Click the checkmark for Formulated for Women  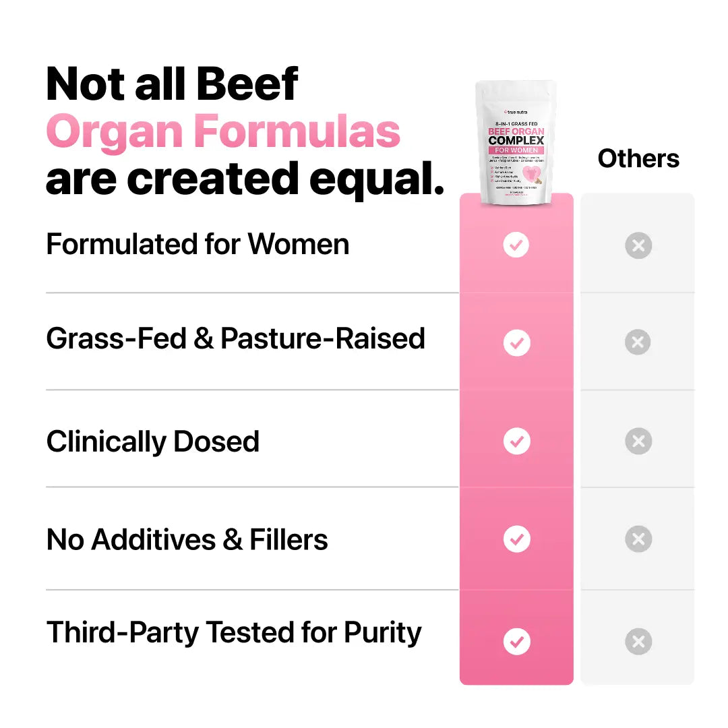tap(516, 245)
